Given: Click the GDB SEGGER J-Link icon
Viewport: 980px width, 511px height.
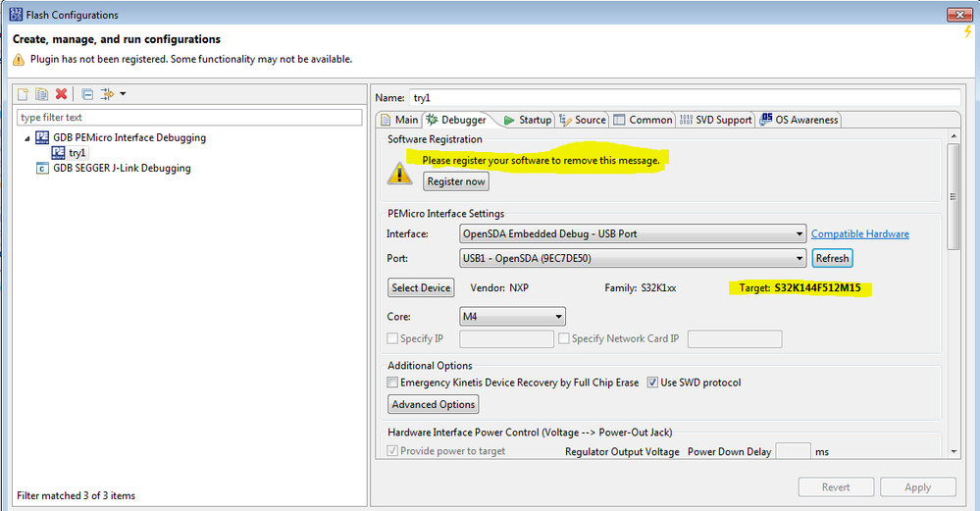Looking at the screenshot, I should pyautogui.click(x=42, y=168).
